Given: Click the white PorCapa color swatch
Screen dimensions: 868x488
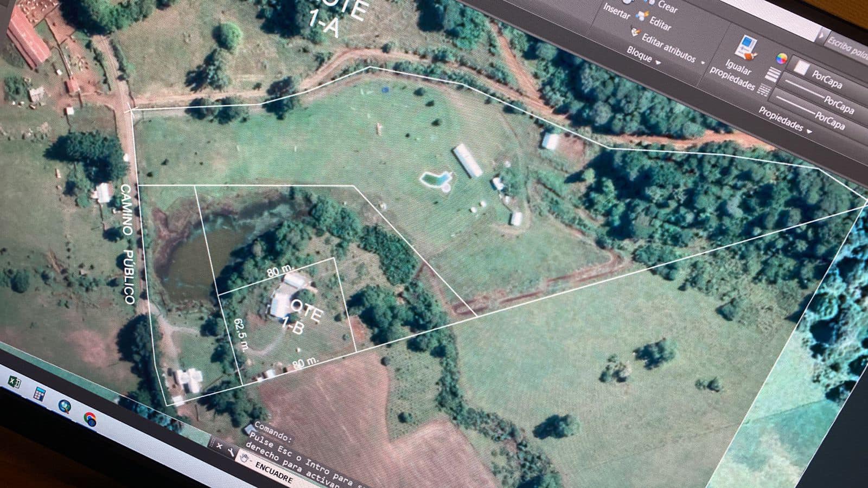Looking at the screenshot, I should pos(801,68).
